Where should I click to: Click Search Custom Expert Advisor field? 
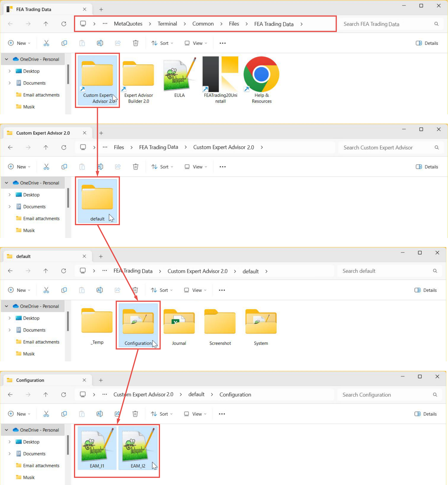coord(391,147)
